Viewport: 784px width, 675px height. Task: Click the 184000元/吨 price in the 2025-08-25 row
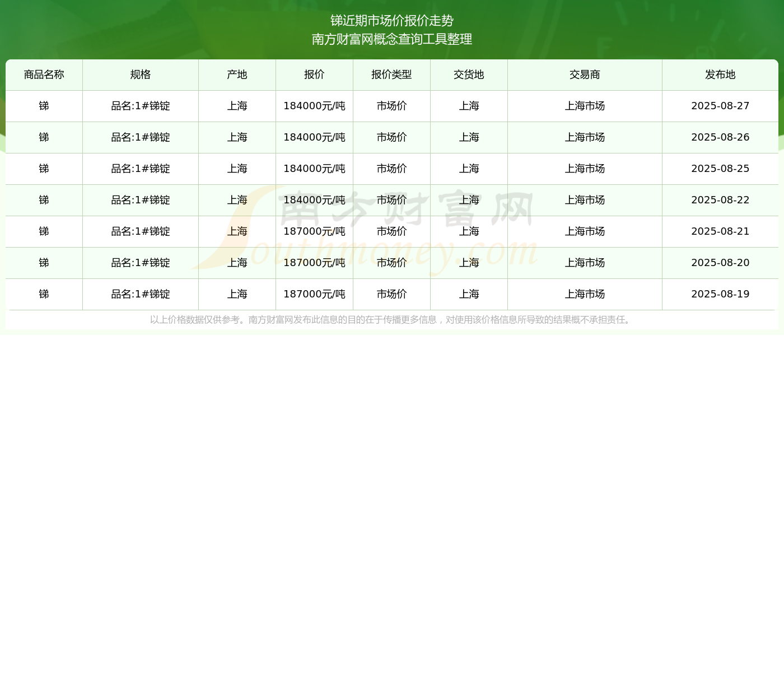point(315,169)
